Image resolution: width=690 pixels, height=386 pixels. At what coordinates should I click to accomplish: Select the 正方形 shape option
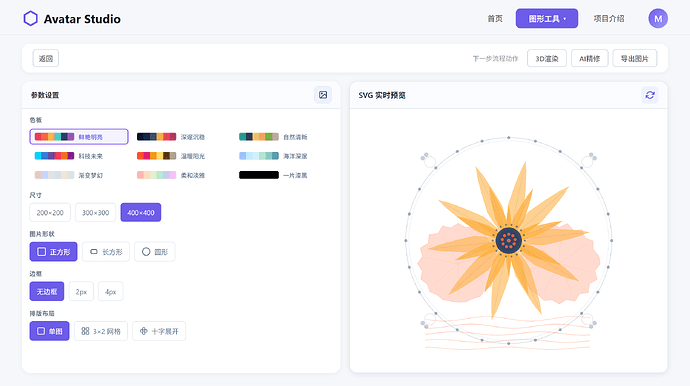53,252
